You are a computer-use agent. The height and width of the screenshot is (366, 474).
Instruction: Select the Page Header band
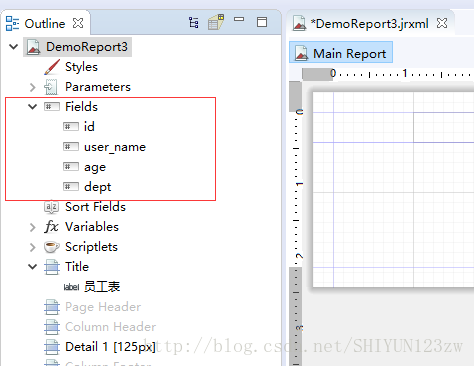(x=103, y=307)
